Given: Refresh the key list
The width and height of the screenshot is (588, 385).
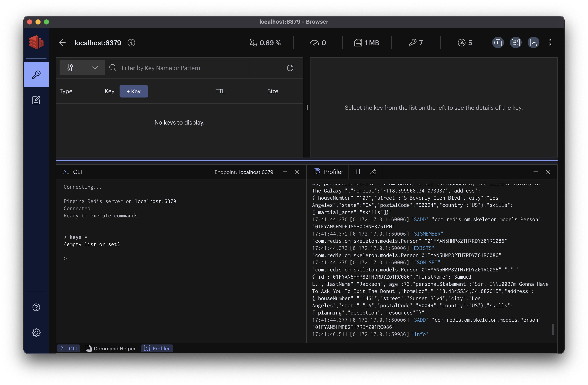Looking at the screenshot, I should [290, 68].
